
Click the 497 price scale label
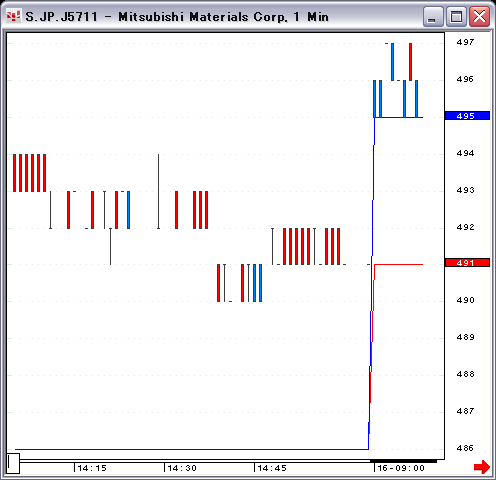point(465,42)
